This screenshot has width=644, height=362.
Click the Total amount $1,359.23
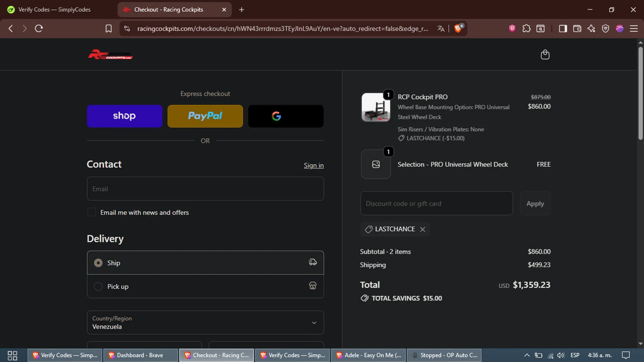tap(532, 285)
